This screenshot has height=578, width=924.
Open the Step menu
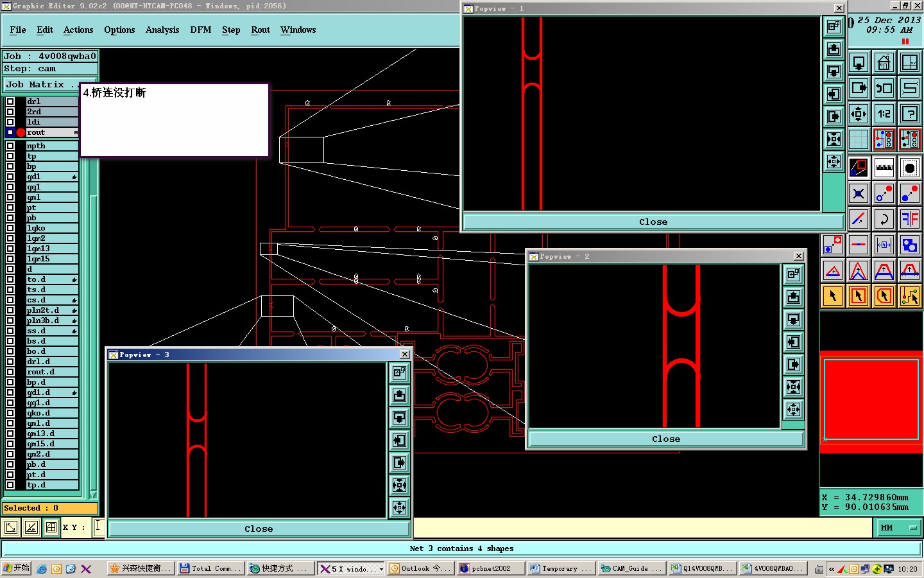tap(231, 30)
